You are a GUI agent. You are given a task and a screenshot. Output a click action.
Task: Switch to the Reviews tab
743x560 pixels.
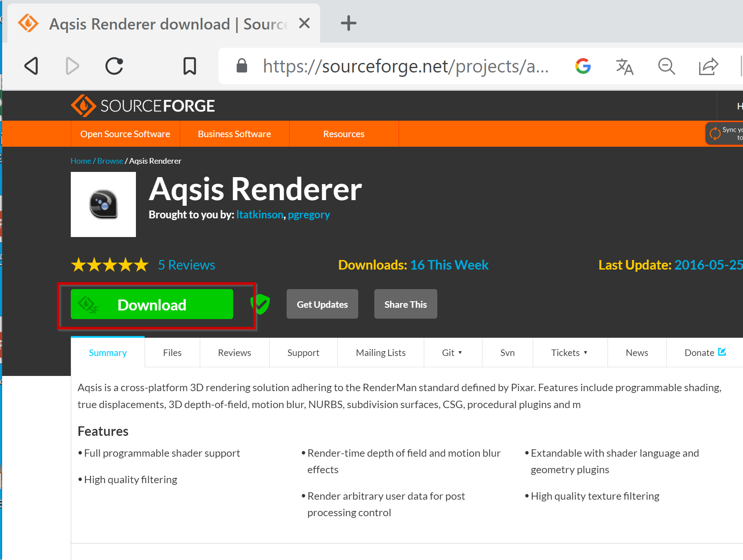coord(234,352)
